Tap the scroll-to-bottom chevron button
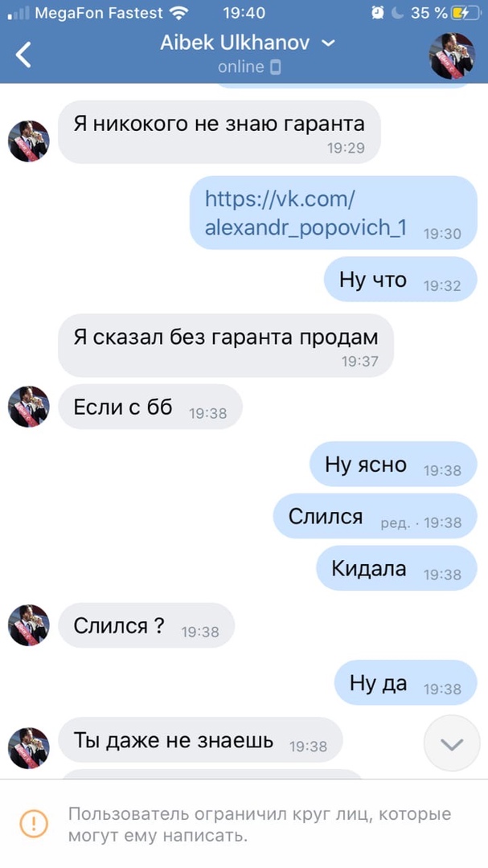This screenshot has height=868, width=488. 452,743
